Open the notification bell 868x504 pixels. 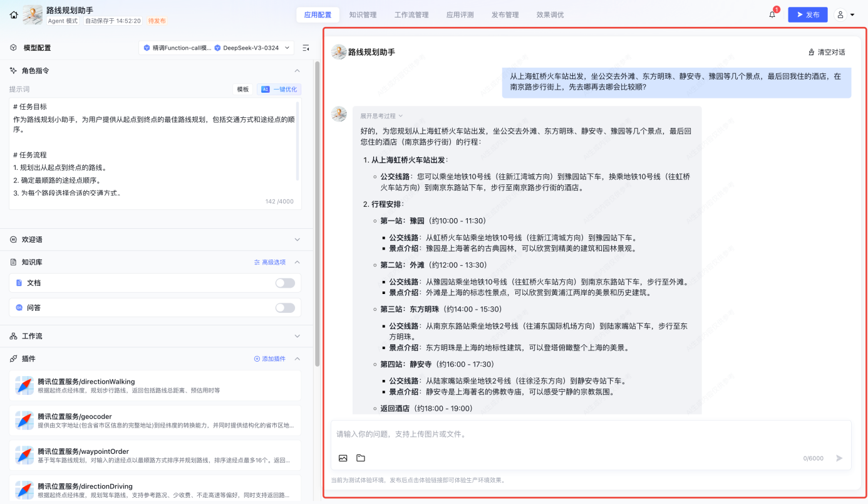tap(772, 15)
